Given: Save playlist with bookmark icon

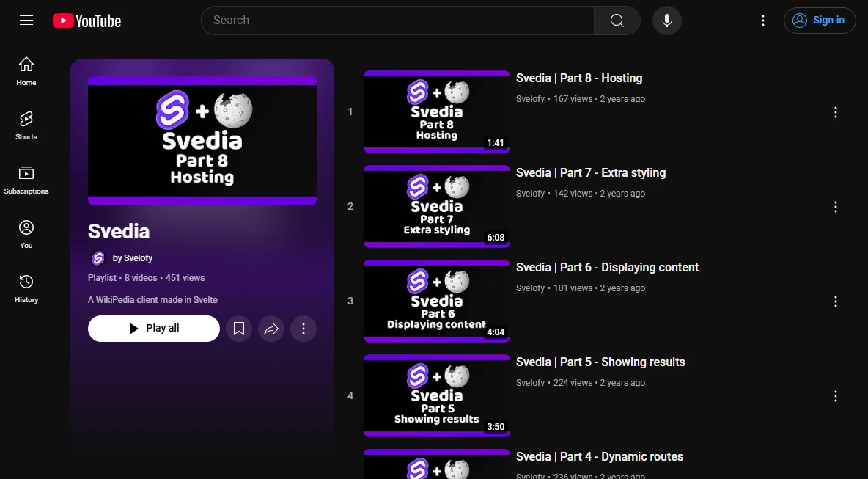Looking at the screenshot, I should pyautogui.click(x=238, y=329).
